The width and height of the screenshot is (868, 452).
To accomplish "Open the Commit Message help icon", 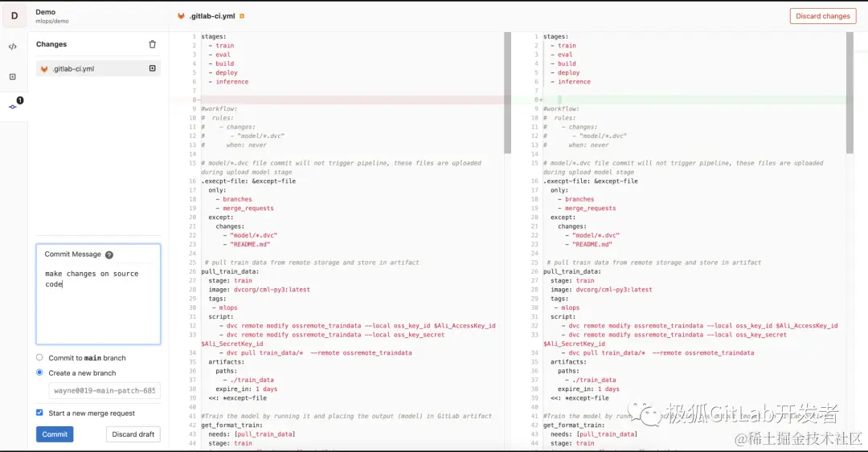I will point(109,255).
